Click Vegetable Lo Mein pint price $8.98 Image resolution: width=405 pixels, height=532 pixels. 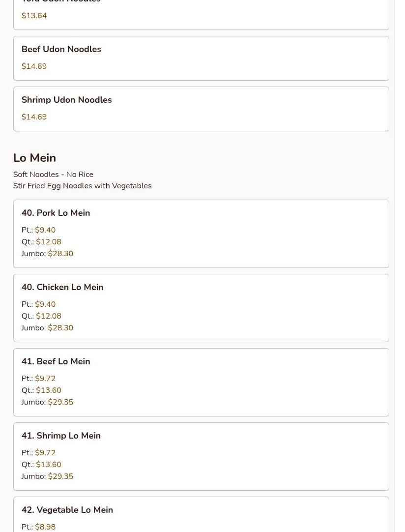pos(45,527)
